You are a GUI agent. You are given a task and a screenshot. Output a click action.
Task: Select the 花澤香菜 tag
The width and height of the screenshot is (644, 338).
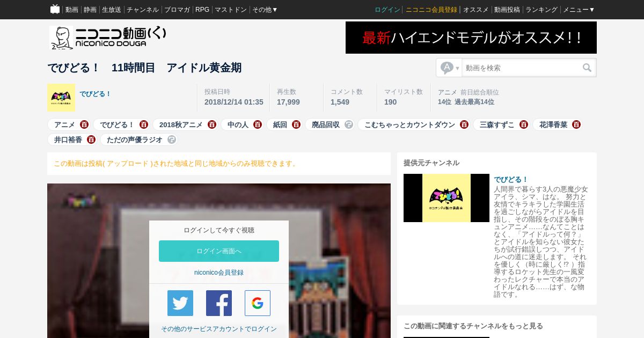[553, 124]
